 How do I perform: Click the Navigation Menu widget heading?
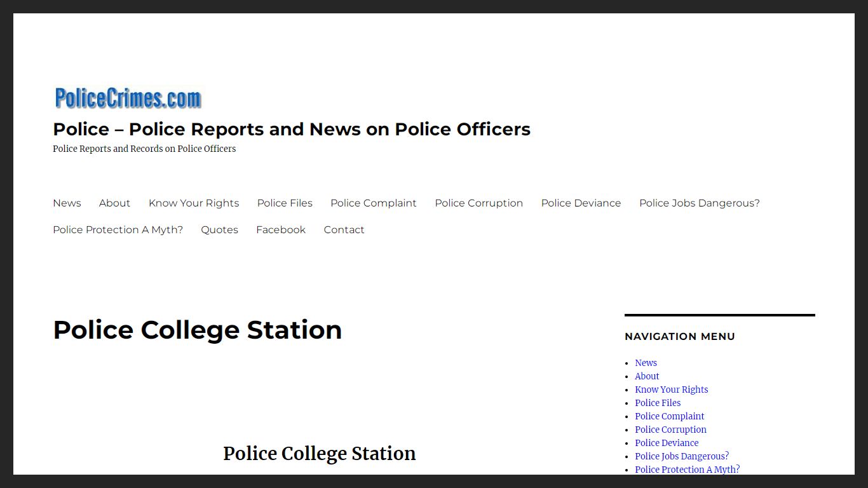tap(680, 337)
